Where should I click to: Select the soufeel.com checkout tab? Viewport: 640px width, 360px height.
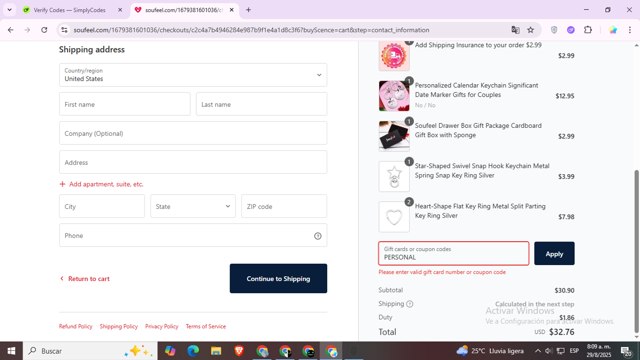pos(184,10)
